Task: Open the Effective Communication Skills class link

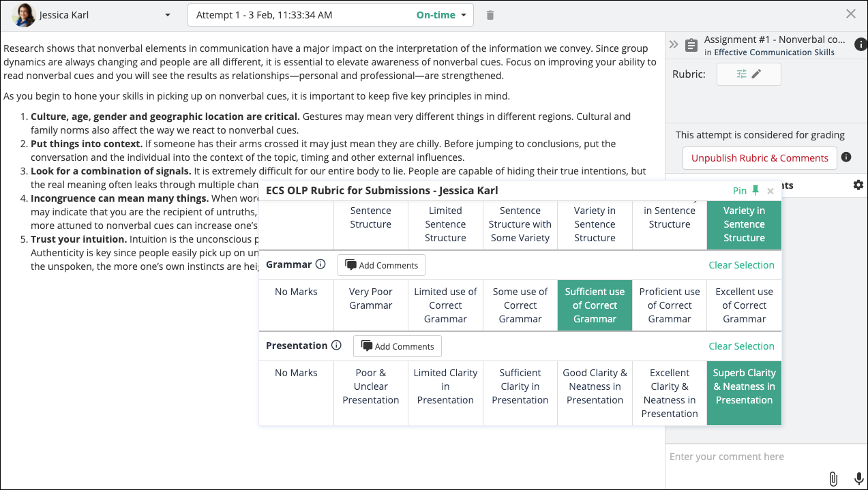Action: pyautogui.click(x=773, y=52)
